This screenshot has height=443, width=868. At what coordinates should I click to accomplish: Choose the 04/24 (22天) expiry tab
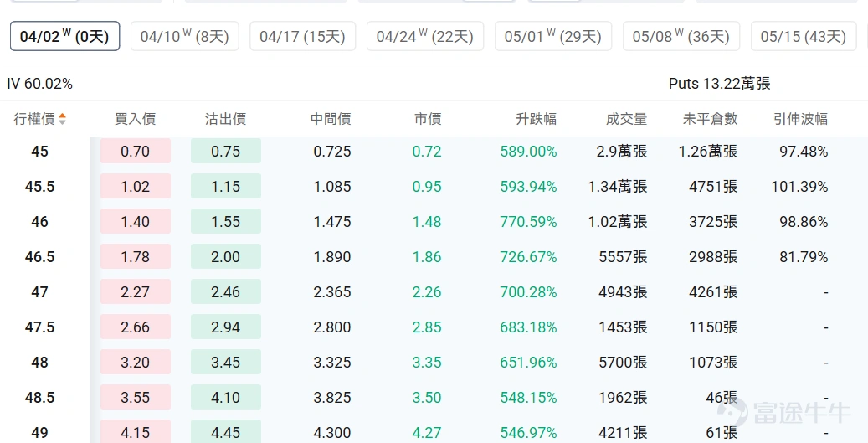pos(425,37)
